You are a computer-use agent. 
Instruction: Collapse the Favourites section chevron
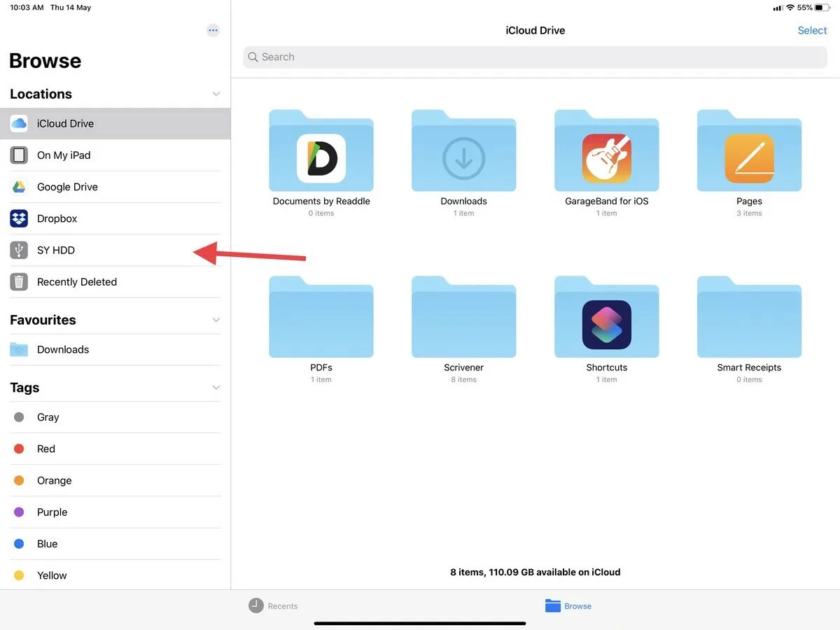pos(216,320)
